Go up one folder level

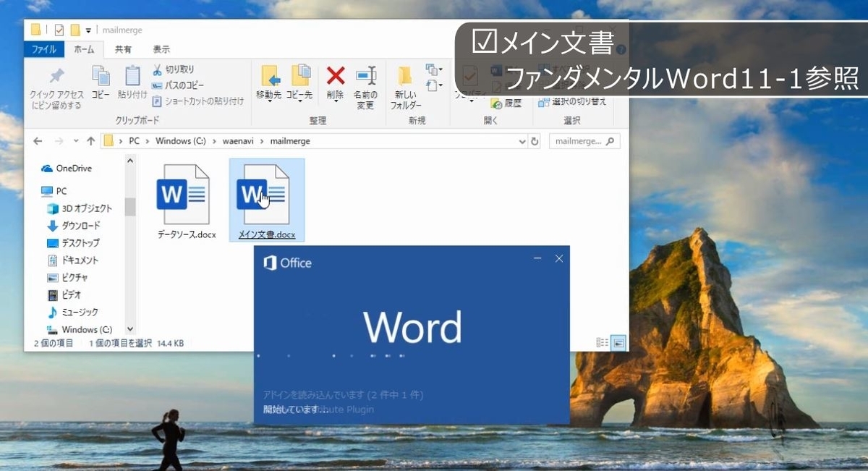(90, 141)
